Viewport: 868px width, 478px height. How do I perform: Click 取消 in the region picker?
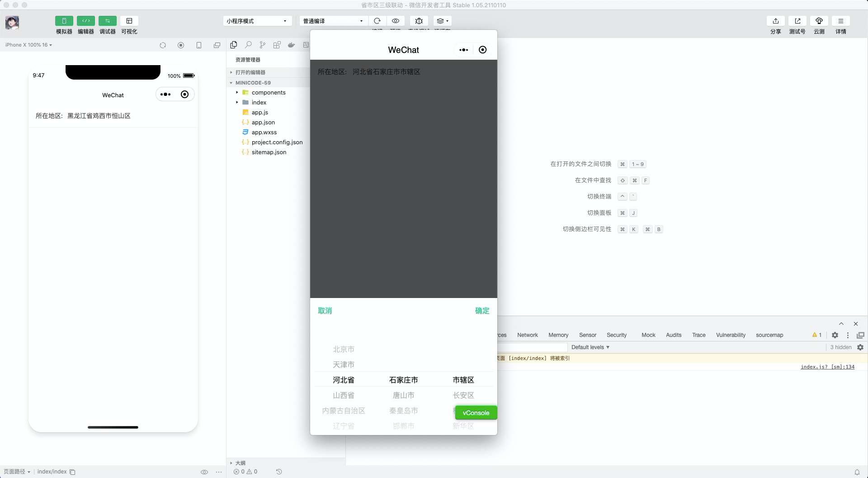click(325, 311)
